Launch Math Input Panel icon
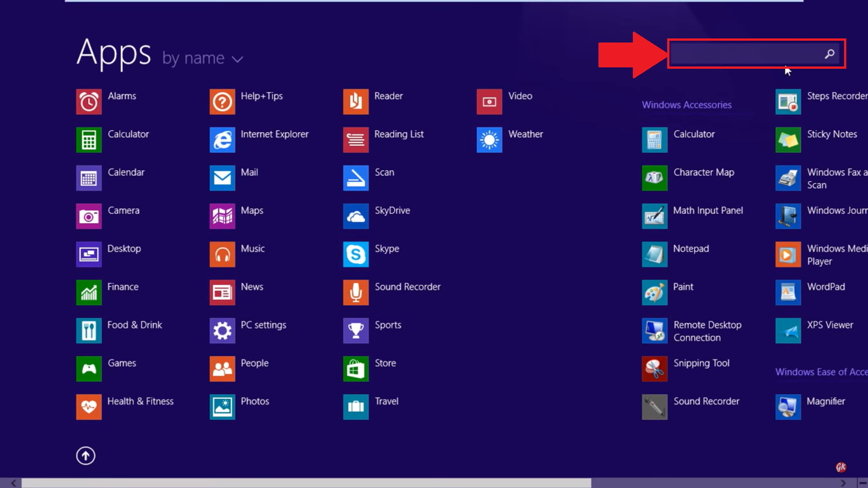868x488 pixels. [655, 216]
